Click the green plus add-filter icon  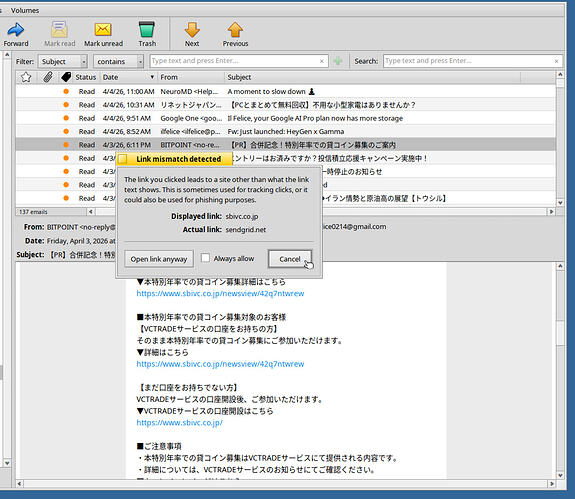tap(338, 61)
